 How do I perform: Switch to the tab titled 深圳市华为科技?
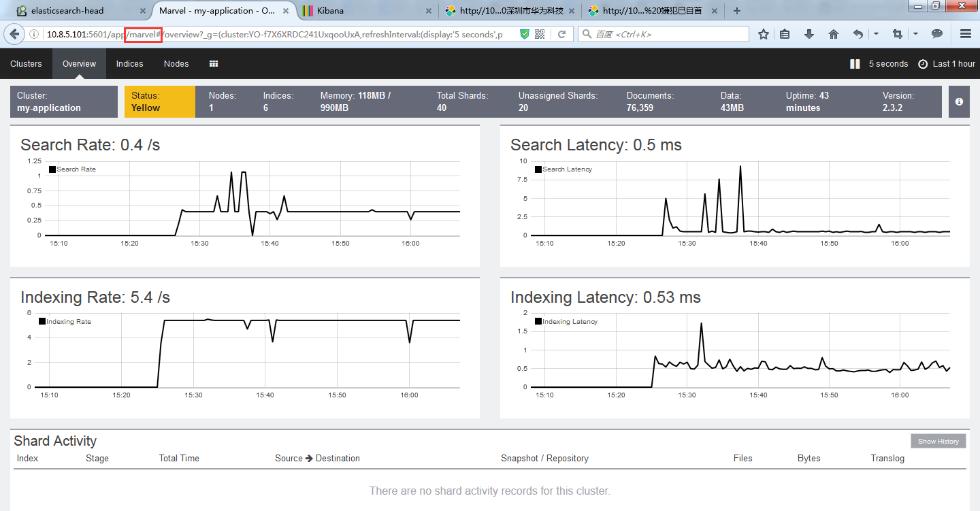(510, 11)
